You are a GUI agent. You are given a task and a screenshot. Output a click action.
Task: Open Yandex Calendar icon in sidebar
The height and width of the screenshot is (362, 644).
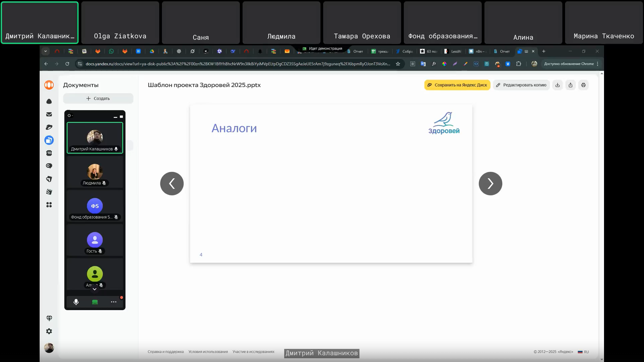49,153
